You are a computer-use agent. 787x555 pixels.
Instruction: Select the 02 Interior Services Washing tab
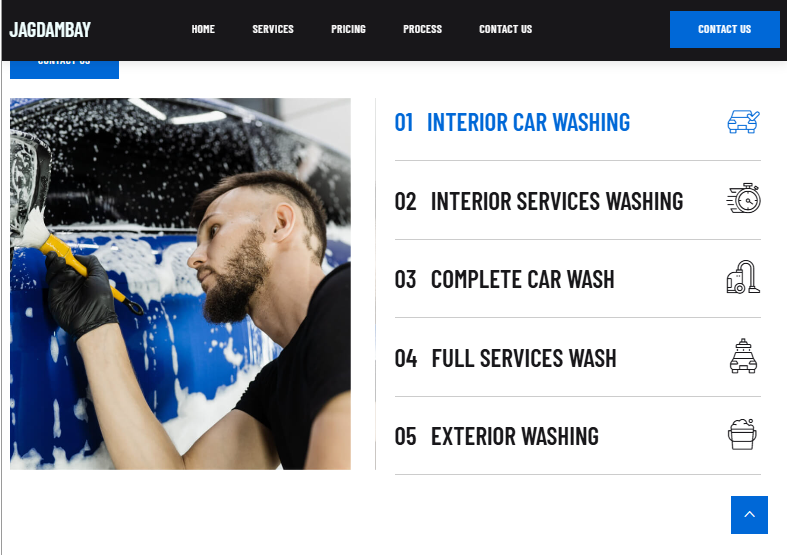click(578, 201)
